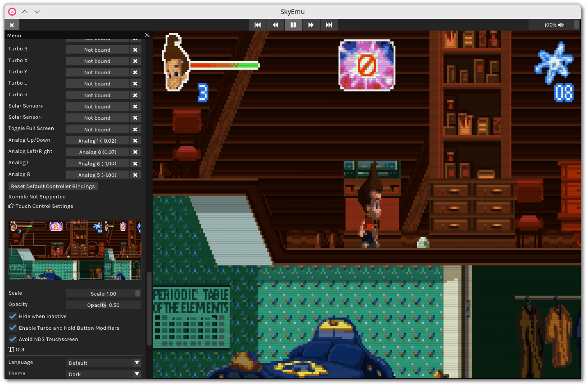The height and width of the screenshot is (386, 588).
Task: Close the Menu panel using its X
Action: pos(147,35)
